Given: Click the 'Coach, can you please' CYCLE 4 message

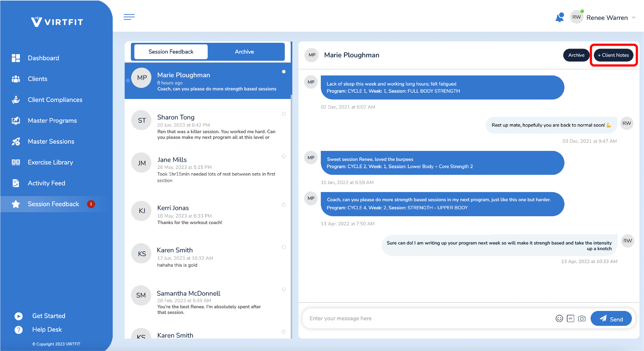Looking at the screenshot, I should tap(442, 204).
